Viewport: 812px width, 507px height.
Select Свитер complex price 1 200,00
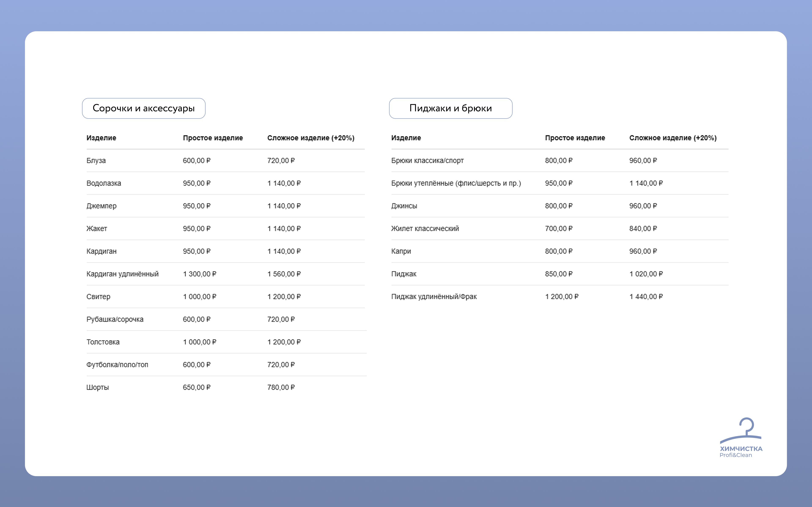tap(284, 297)
